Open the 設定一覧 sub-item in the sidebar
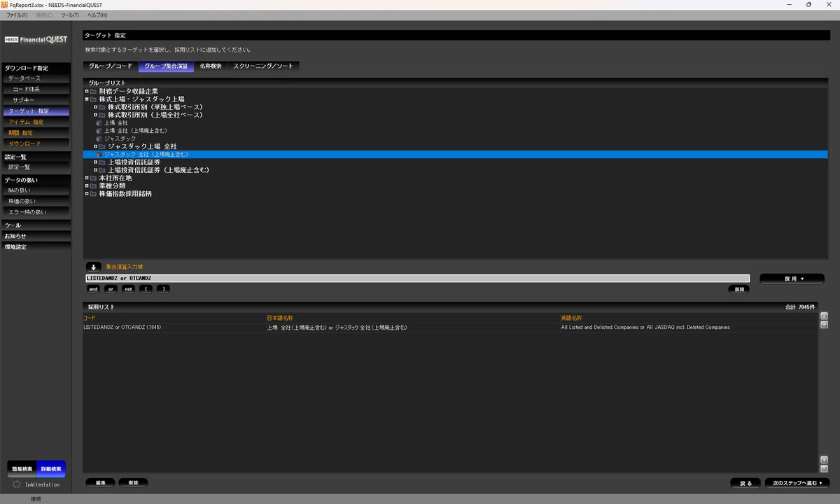 click(35, 167)
